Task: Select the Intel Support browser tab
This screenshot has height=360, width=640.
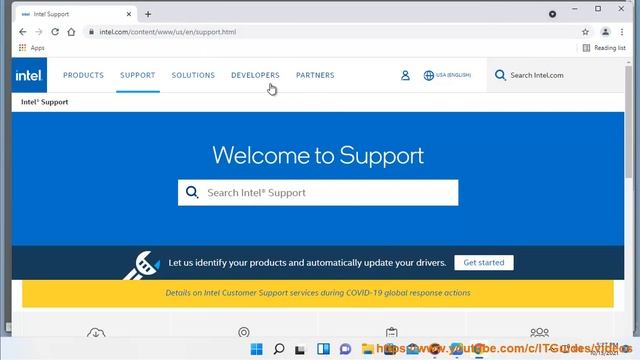Action: (76, 14)
